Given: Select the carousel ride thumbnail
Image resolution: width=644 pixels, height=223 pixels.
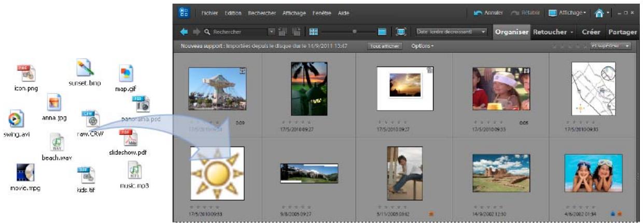Looking at the screenshot, I should (217, 88).
